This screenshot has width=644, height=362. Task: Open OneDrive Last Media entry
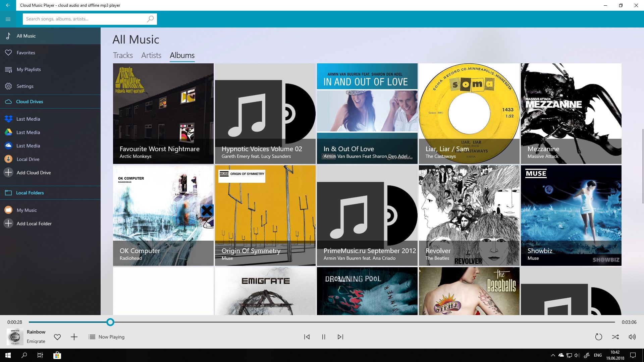click(28, 146)
